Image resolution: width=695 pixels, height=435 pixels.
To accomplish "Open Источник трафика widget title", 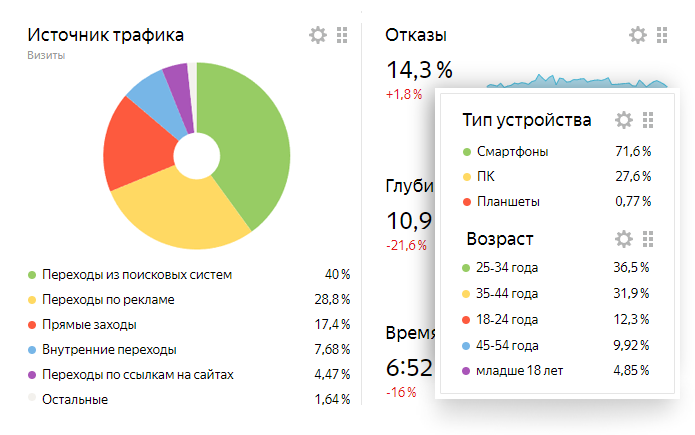I will 105,35.
